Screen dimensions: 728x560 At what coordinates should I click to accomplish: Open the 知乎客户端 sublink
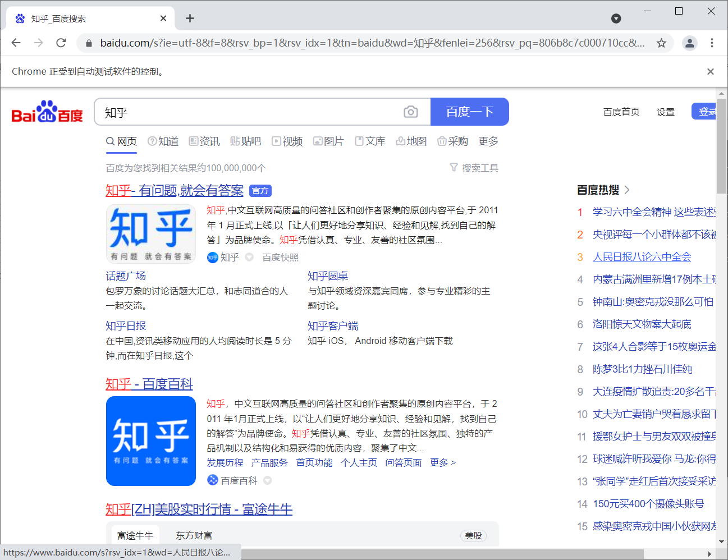pos(333,326)
